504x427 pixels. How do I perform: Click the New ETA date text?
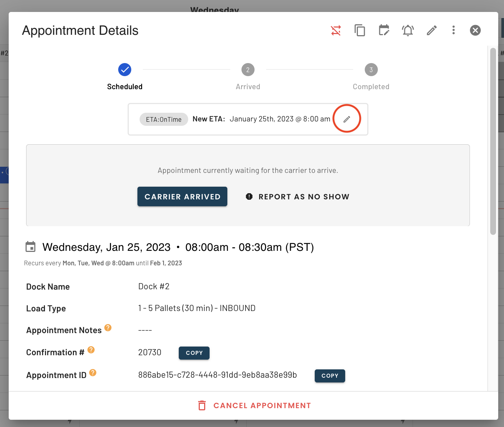(280, 119)
